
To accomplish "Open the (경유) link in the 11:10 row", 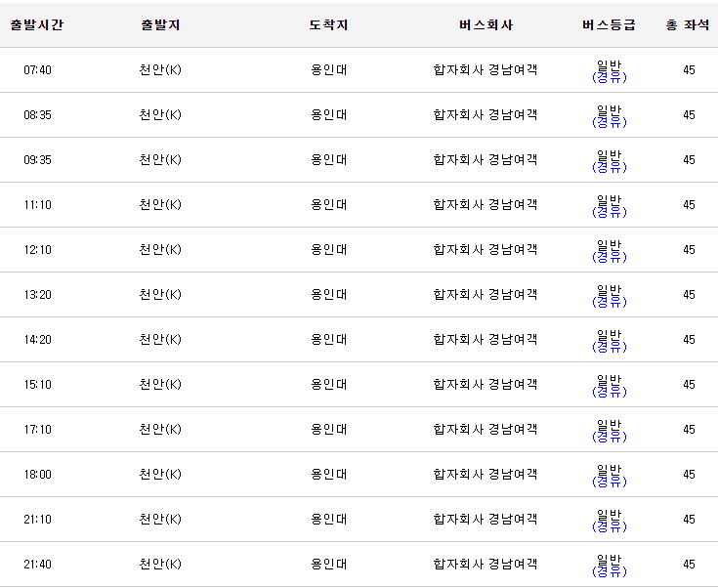I will (609, 212).
